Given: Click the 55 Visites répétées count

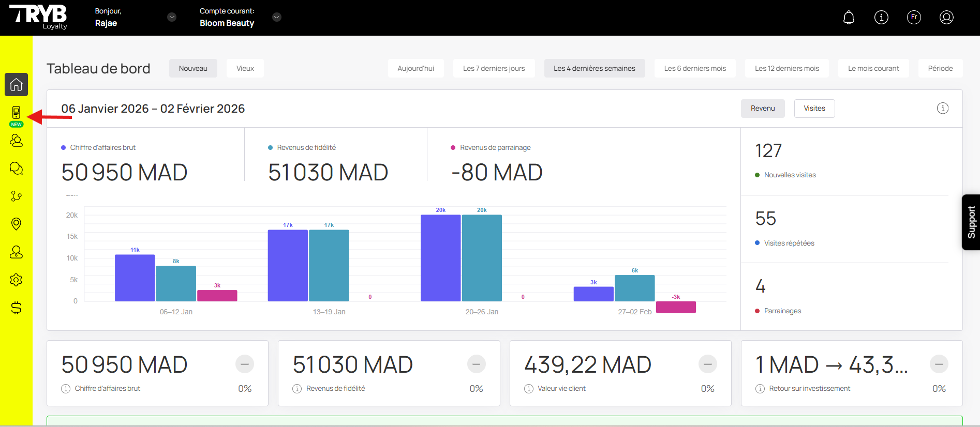Looking at the screenshot, I should [x=766, y=219].
